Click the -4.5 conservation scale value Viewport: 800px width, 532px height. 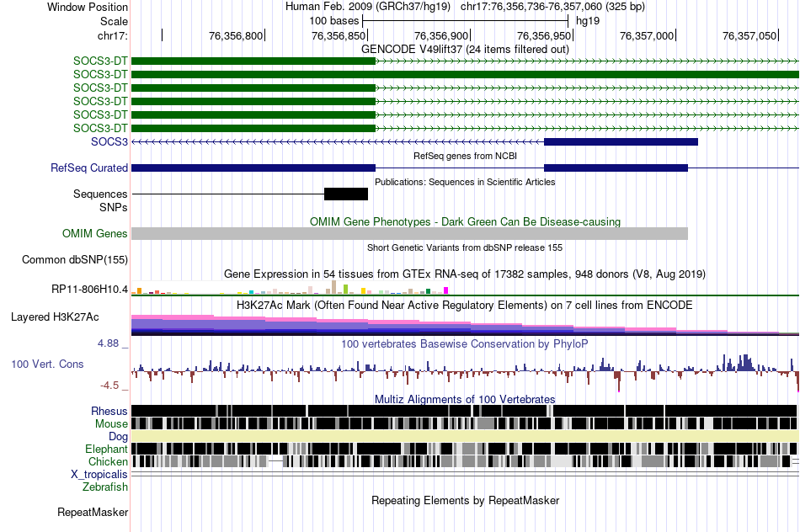click(109, 386)
